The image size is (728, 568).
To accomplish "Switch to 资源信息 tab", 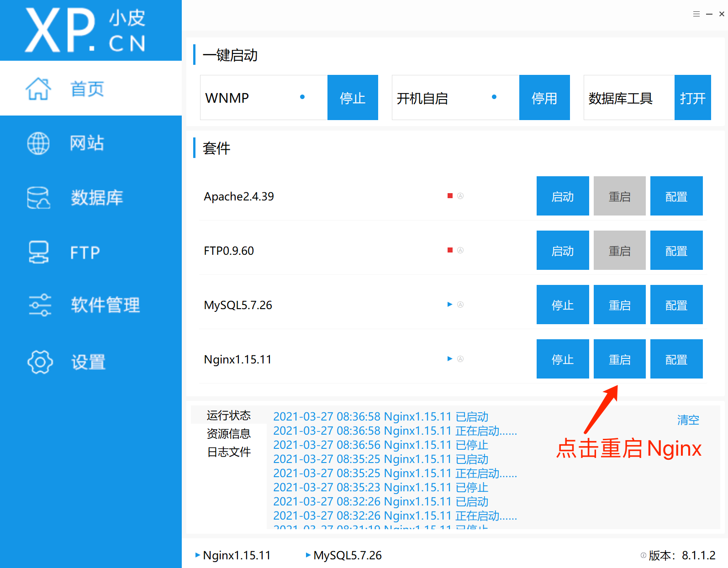I will [229, 433].
